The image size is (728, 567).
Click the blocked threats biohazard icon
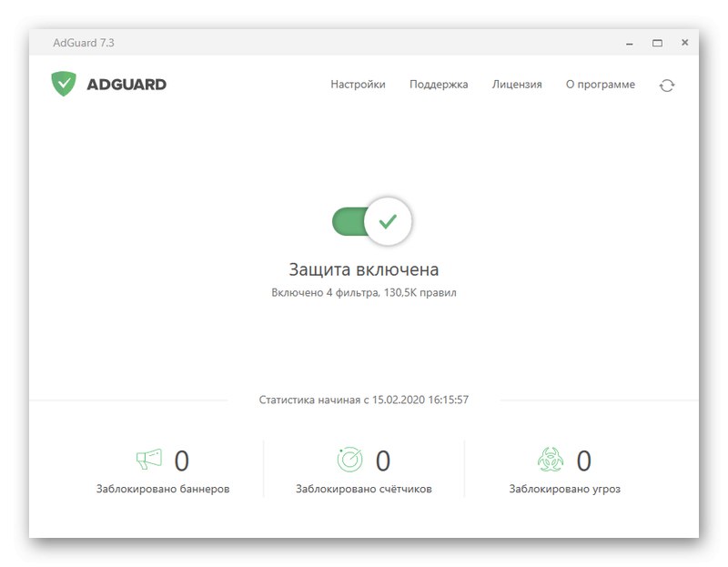coord(551,460)
